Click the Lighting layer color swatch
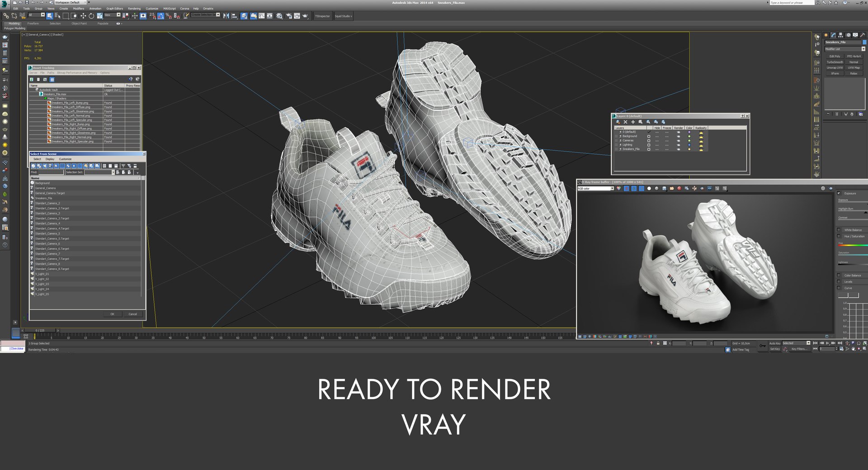This screenshot has width=868, height=470. pyautogui.click(x=689, y=145)
